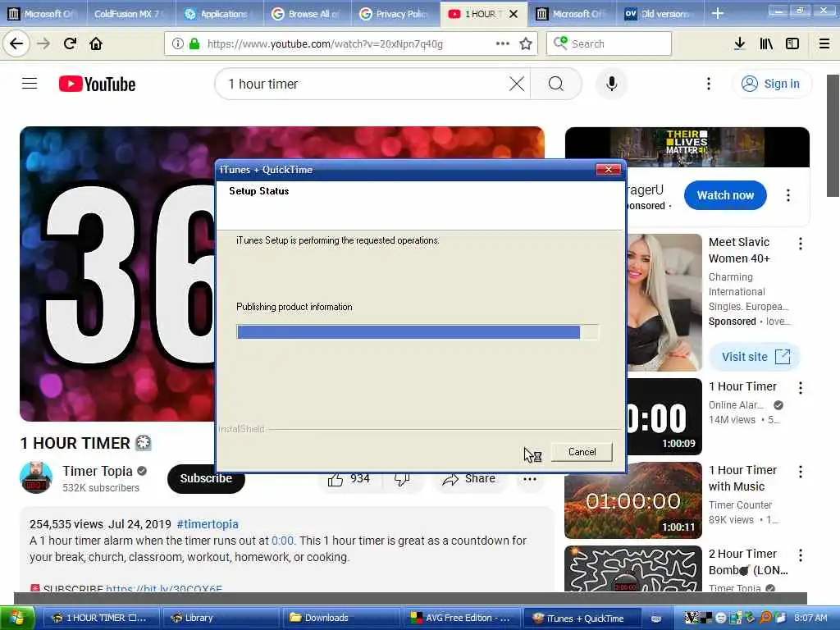This screenshot has height=630, width=840.
Task: Open the browser home page icon
Action: click(96, 43)
